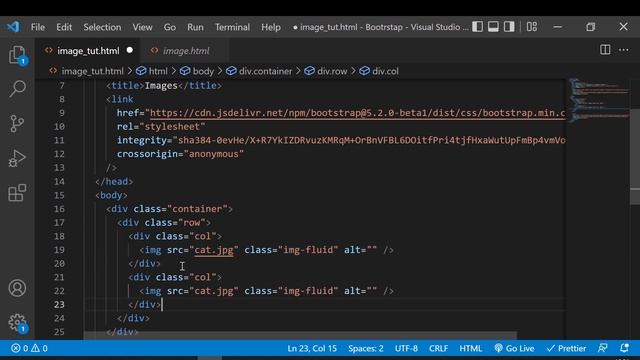Click rel="stylesheet" on line 10
The height and width of the screenshot is (360, 640).
[161, 127]
